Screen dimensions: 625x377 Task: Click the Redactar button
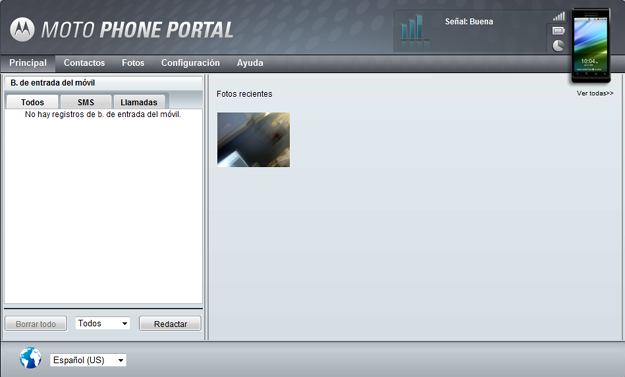(170, 324)
